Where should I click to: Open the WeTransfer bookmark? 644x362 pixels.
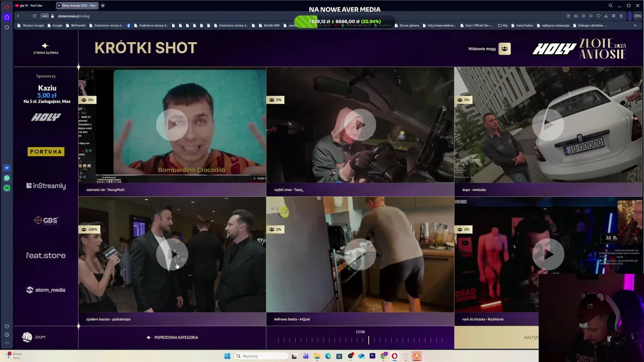pyautogui.click(x=76, y=25)
